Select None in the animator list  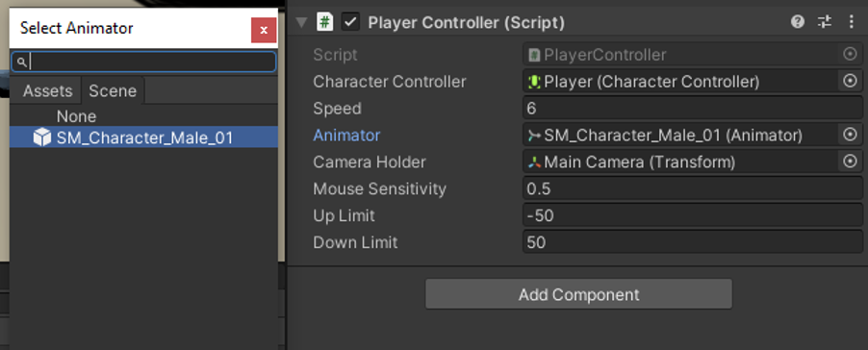[x=76, y=116]
